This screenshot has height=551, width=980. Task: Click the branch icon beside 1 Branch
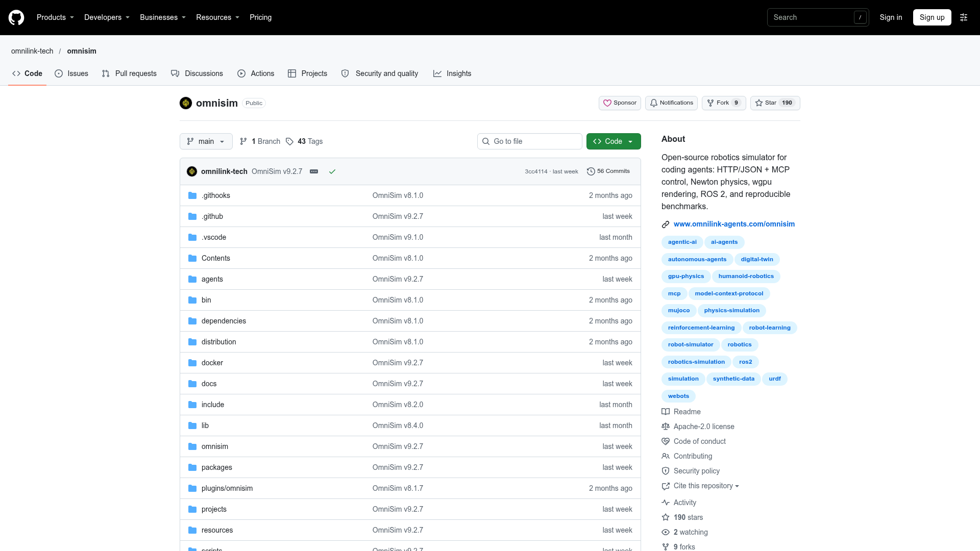[x=243, y=141]
